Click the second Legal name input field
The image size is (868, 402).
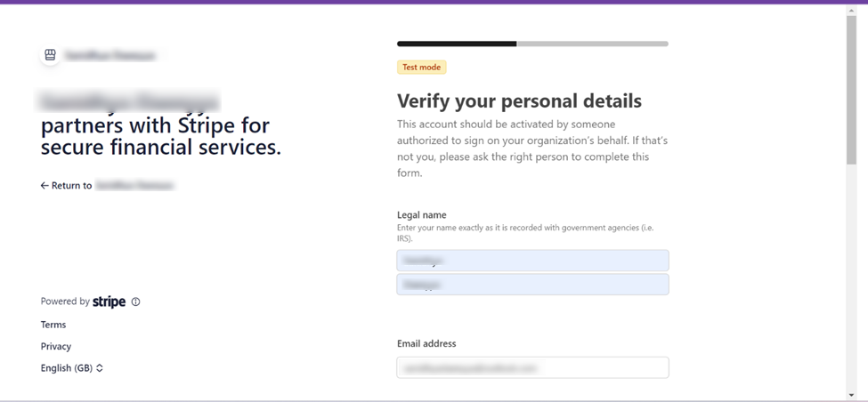pos(532,285)
